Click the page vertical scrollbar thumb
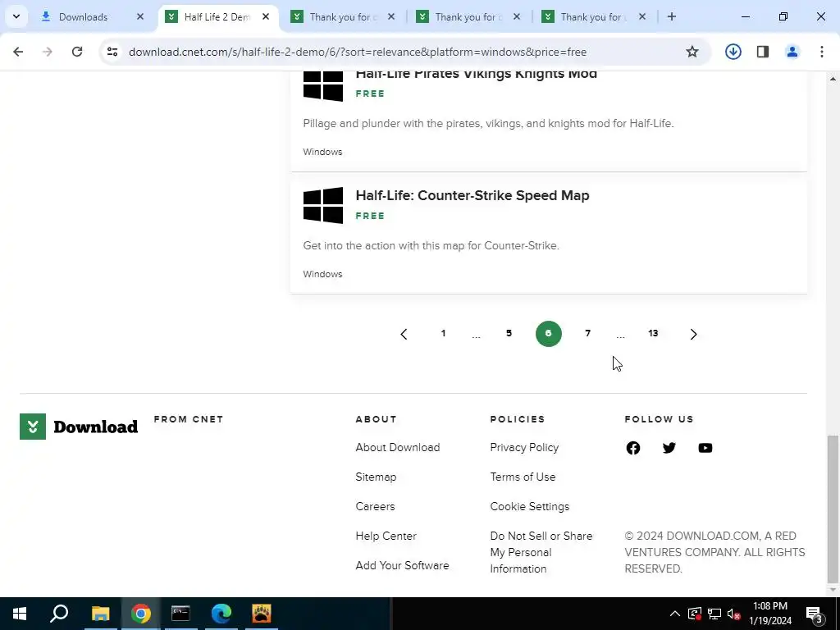This screenshot has width=840, height=630. 833,509
